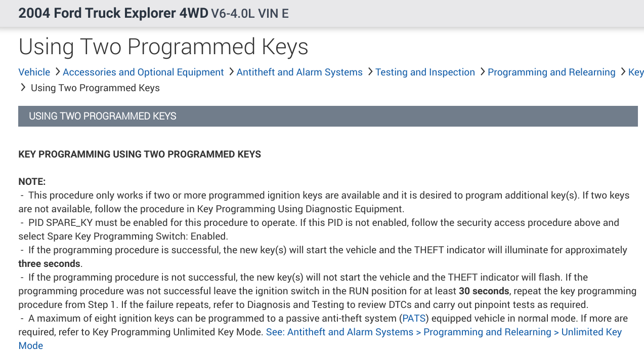Viewport: 644px width, 351px height.
Task: Select the truncated Key breadcrumb link
Action: pyautogui.click(x=635, y=72)
